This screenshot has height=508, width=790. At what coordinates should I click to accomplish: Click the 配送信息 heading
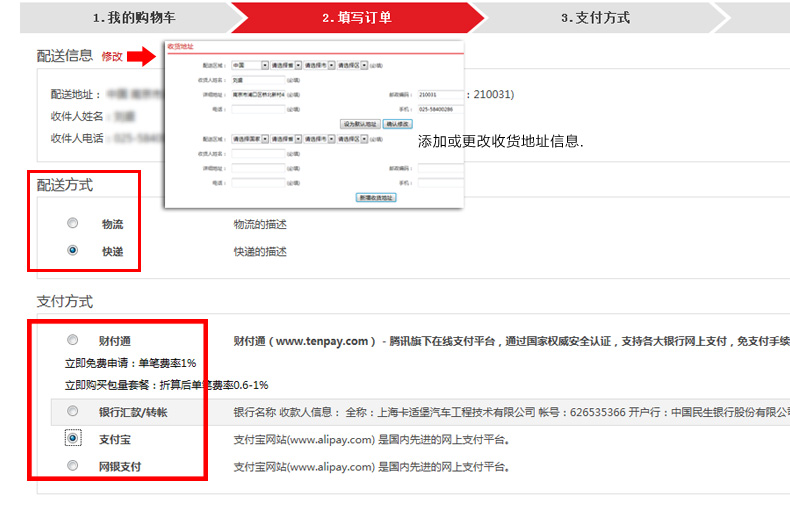coord(65,55)
